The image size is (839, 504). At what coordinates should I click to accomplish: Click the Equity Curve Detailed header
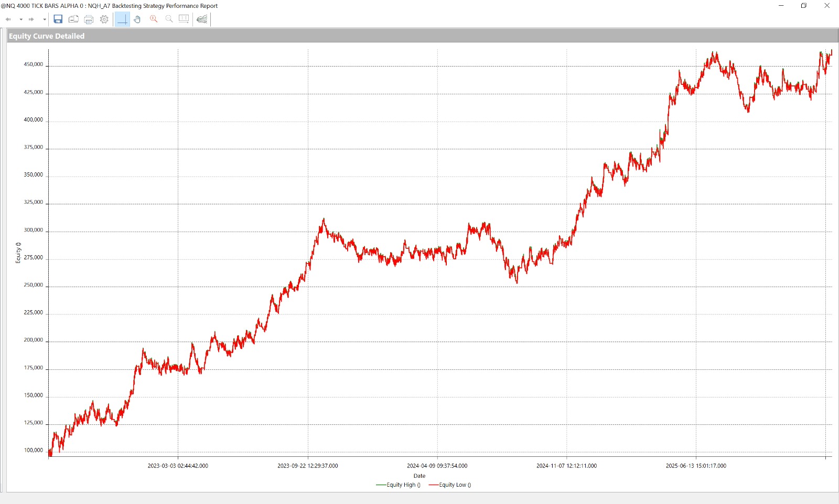(47, 36)
